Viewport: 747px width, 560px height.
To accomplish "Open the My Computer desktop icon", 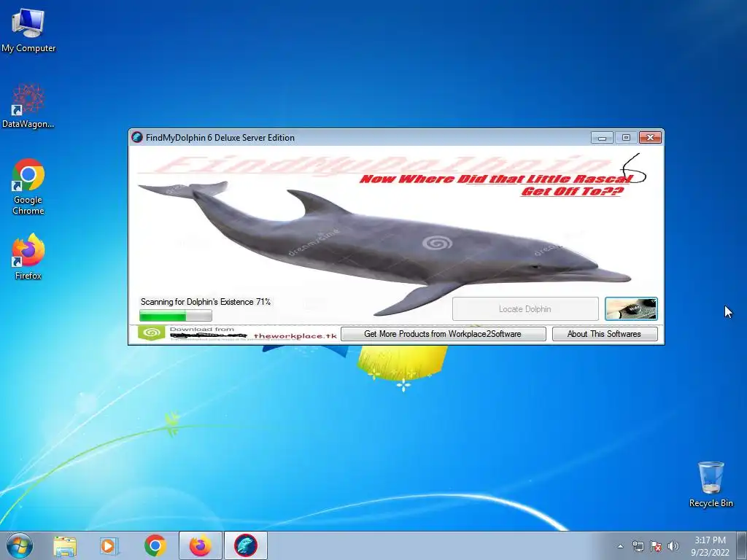I will [28, 29].
